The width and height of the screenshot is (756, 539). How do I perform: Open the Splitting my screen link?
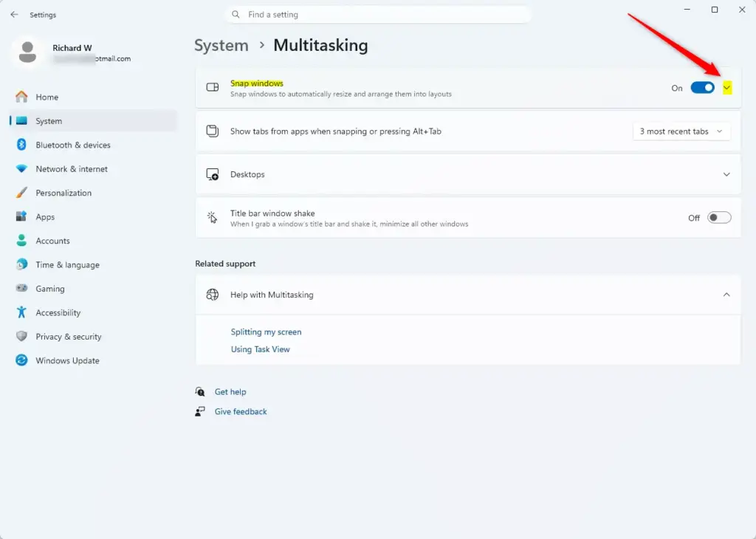tap(266, 332)
